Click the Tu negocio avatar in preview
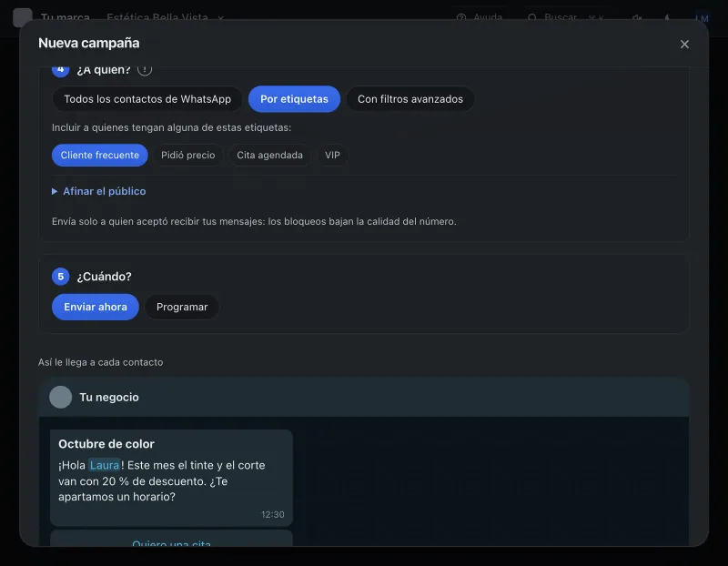 [60, 398]
